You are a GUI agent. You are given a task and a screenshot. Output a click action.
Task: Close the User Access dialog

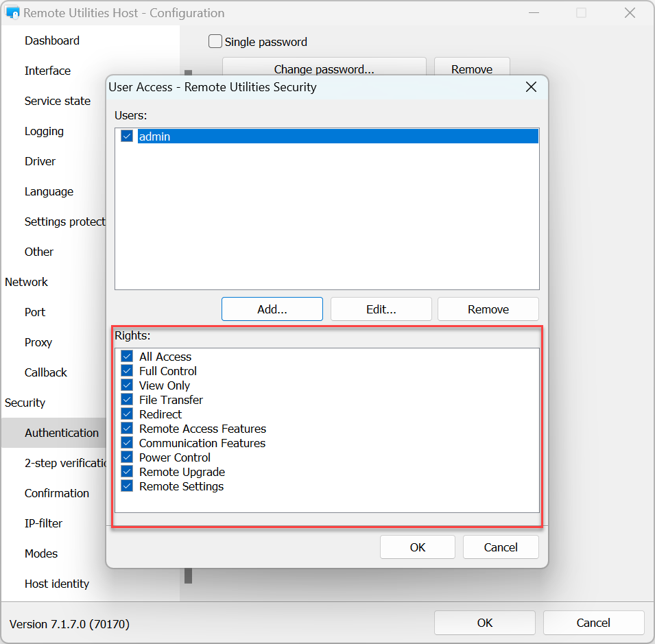point(530,87)
